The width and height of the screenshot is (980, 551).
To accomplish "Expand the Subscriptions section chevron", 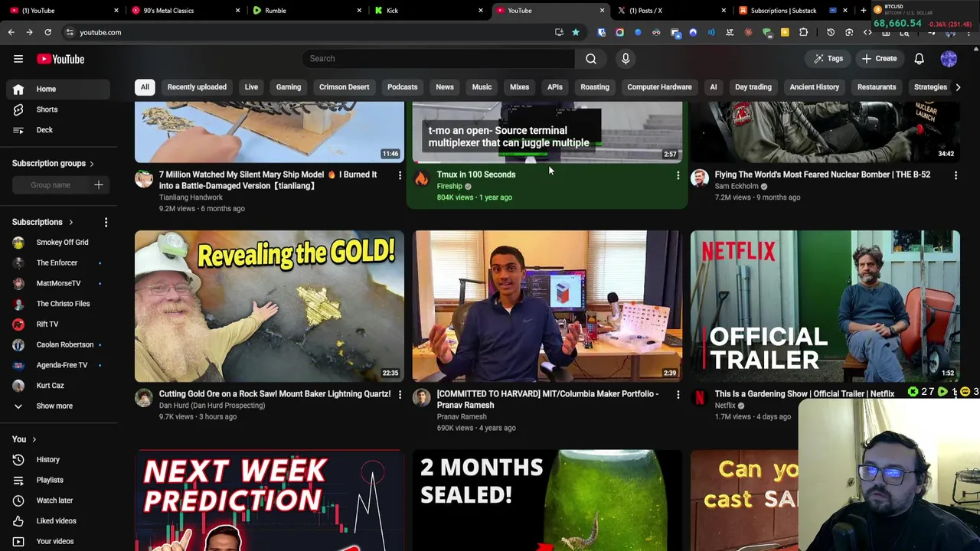I will pos(70,222).
